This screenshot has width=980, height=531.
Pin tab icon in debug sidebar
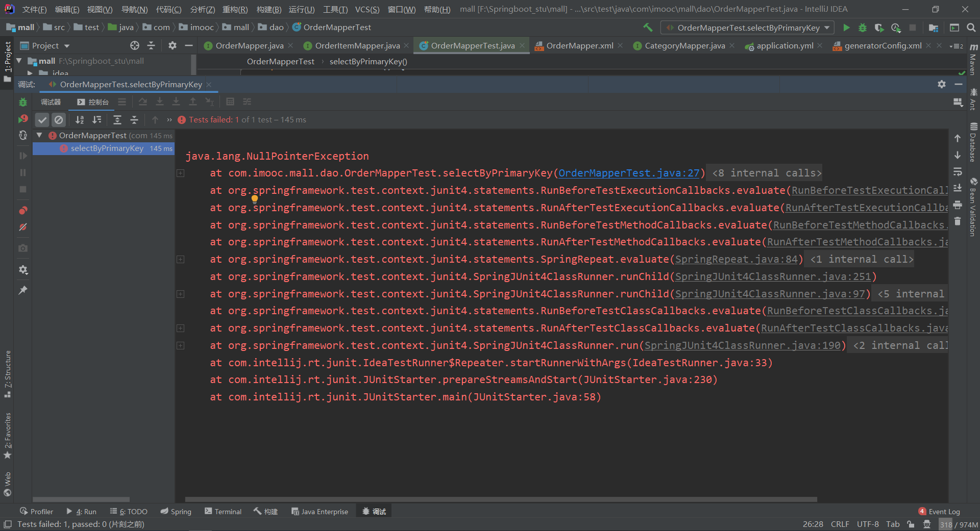(23, 290)
